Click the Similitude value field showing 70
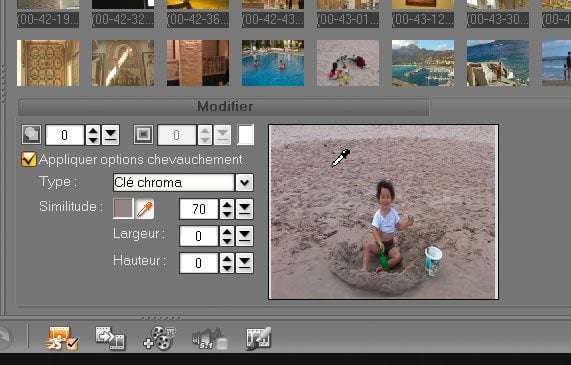Viewport: 571px width, 365px height. pyautogui.click(x=199, y=209)
